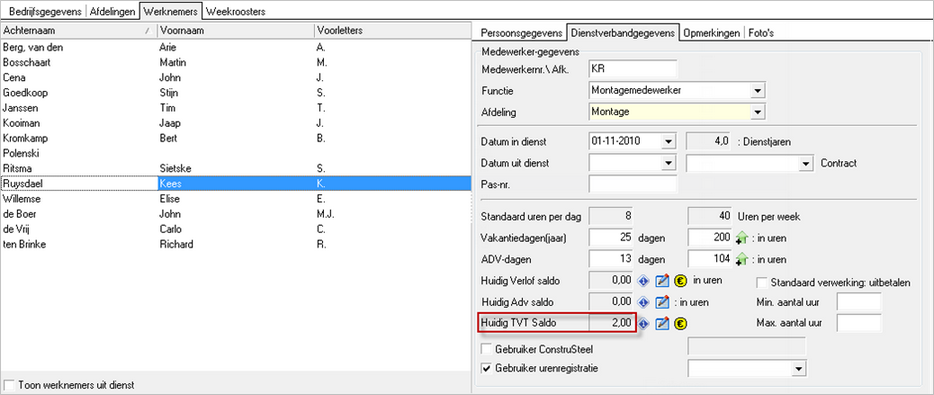Select employee de Boer
Image resolution: width=934 pixels, height=395 pixels.
[x=235, y=214]
